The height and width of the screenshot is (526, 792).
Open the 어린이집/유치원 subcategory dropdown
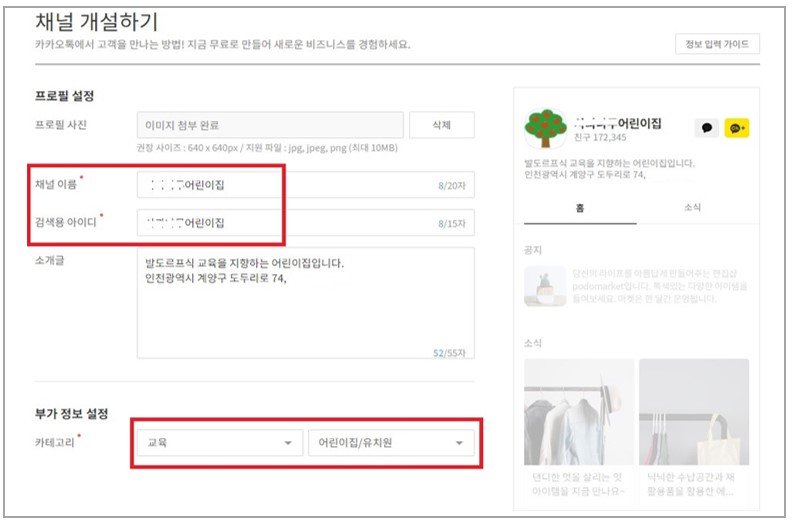click(x=391, y=443)
